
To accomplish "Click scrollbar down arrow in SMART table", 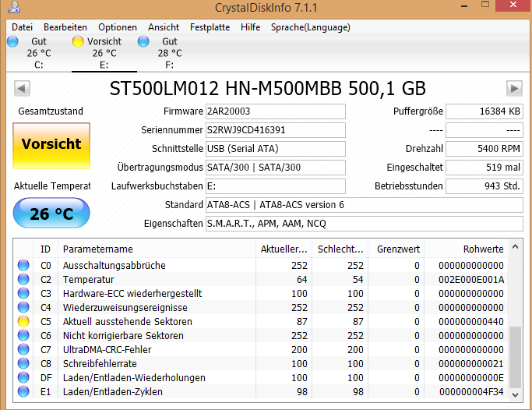I will (x=515, y=394).
